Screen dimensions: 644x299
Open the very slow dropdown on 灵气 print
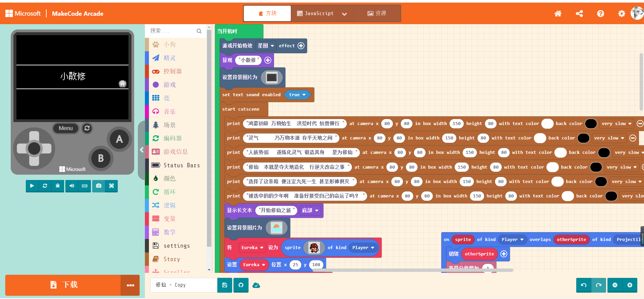(609, 138)
